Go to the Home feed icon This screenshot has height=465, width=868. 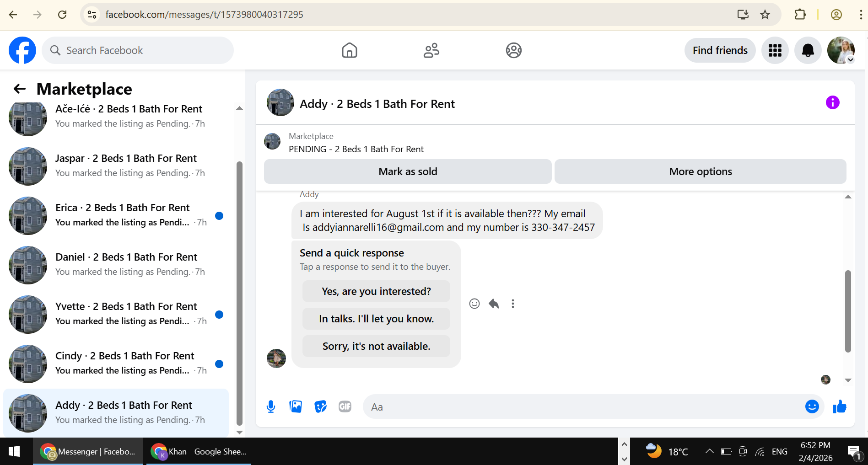pyautogui.click(x=350, y=50)
